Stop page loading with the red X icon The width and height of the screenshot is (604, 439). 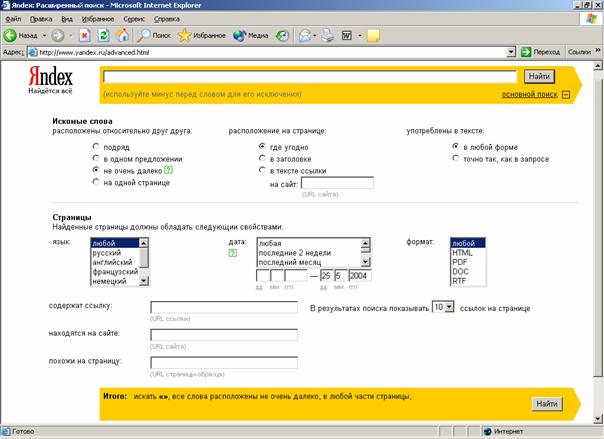point(85,35)
